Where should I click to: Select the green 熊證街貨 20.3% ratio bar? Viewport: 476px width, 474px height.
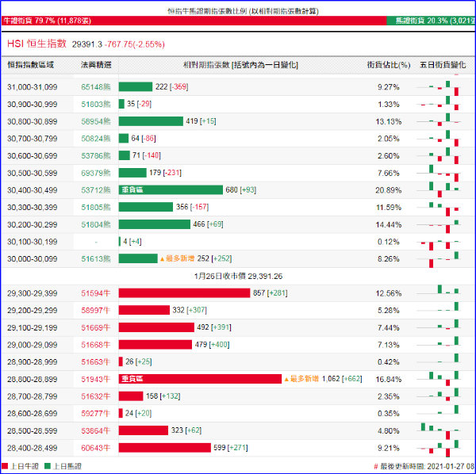[x=431, y=21]
